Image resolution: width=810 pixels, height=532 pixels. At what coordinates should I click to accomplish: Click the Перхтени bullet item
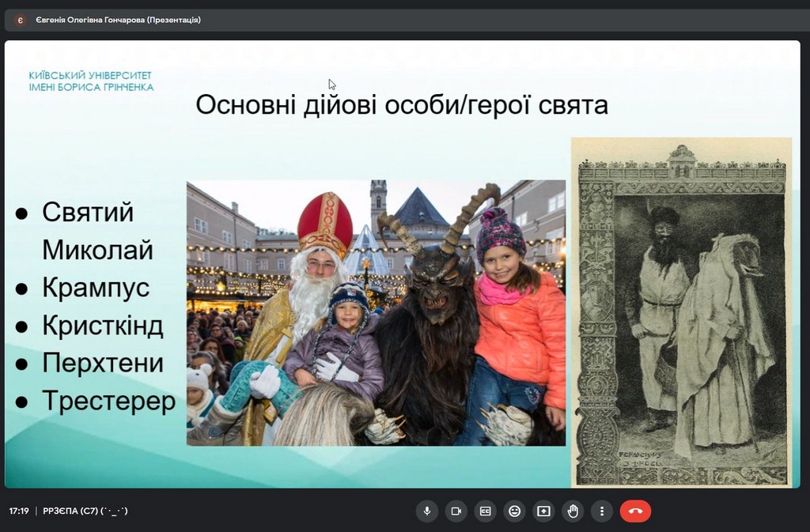103,363
